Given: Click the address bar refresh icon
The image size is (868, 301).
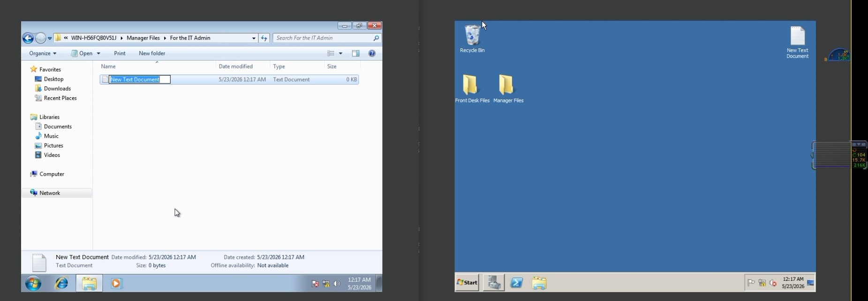Looking at the screenshot, I should pyautogui.click(x=264, y=38).
